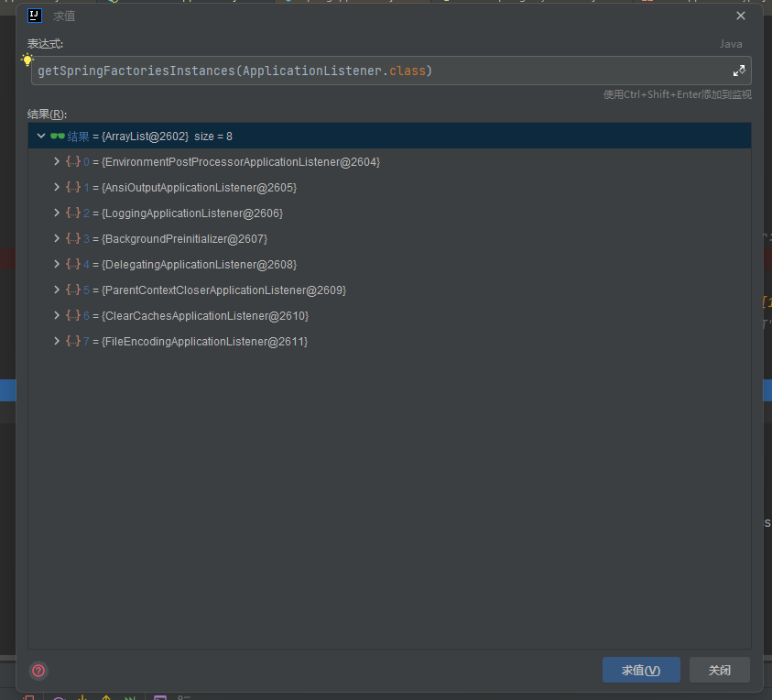772x700 pixels.
Task: Select the EnvironmentPostProcessorApplicationListener@2604 row text
Action: [241, 162]
